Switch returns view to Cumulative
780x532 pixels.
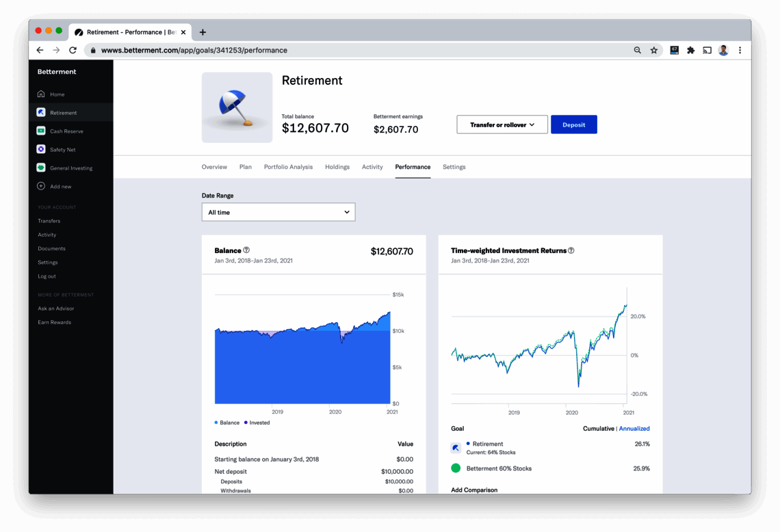[x=598, y=429]
